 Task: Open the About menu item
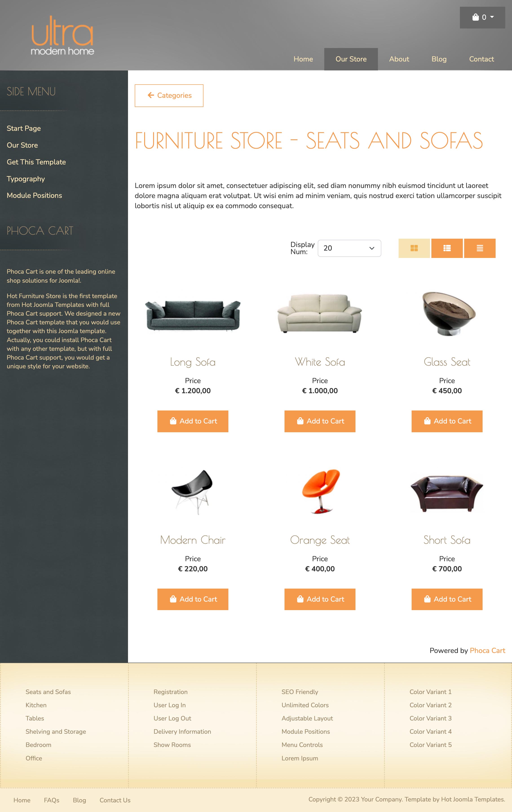(x=399, y=59)
